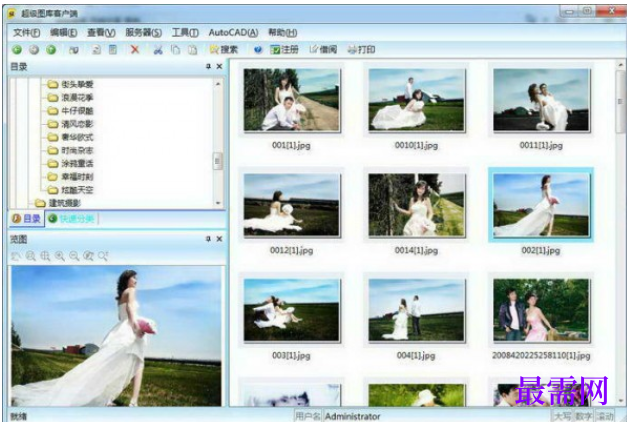Screen dimensions: 627x422
Task: Click the first icon in preview zoom toolbar
Action: [x=16, y=256]
